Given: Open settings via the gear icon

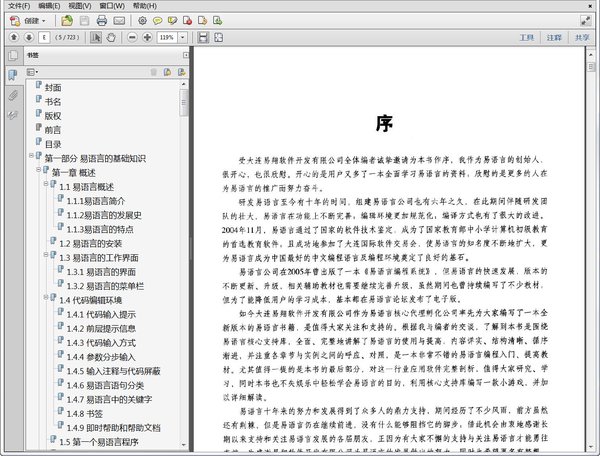Looking at the screenshot, I should (x=142, y=21).
